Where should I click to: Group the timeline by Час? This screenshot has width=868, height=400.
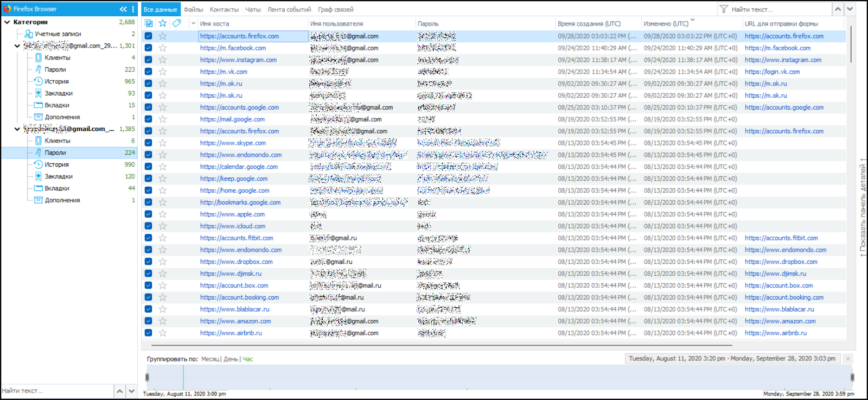(248, 359)
